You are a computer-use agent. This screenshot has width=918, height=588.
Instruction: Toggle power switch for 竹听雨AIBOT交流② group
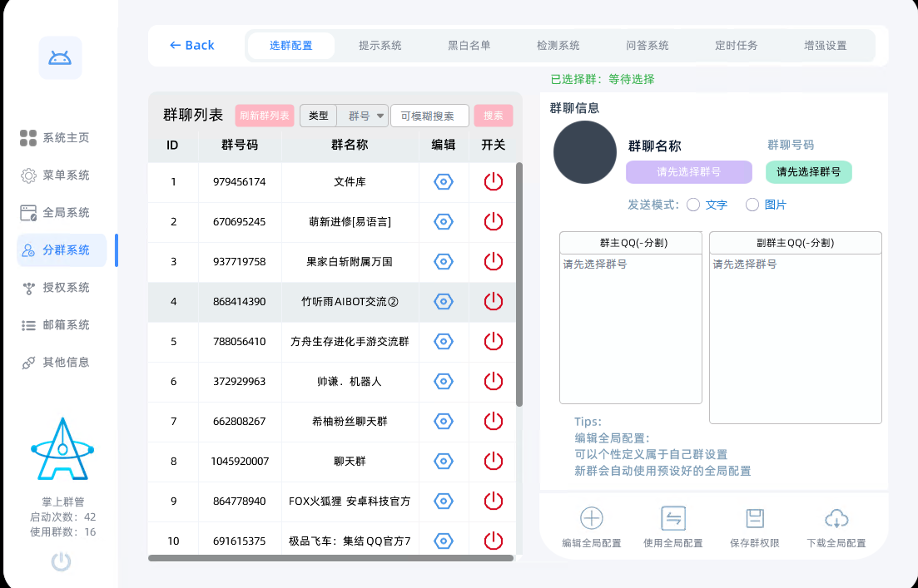point(493,301)
